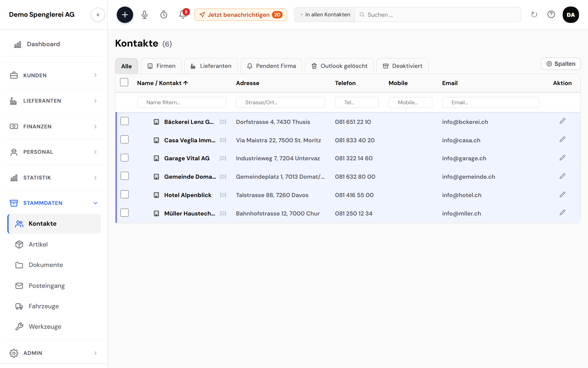Click the Jetzt benachrichtigen button

click(x=241, y=15)
